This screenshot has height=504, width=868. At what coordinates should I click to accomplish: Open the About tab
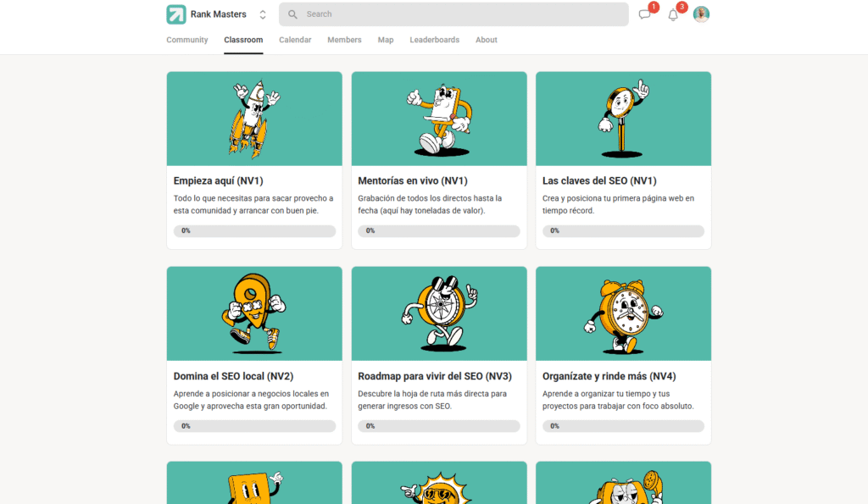point(487,40)
